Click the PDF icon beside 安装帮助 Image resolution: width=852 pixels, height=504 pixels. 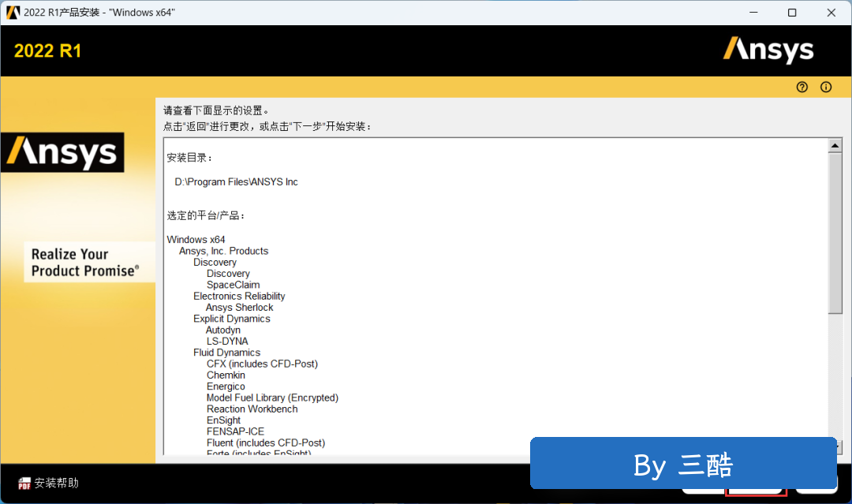click(x=24, y=483)
